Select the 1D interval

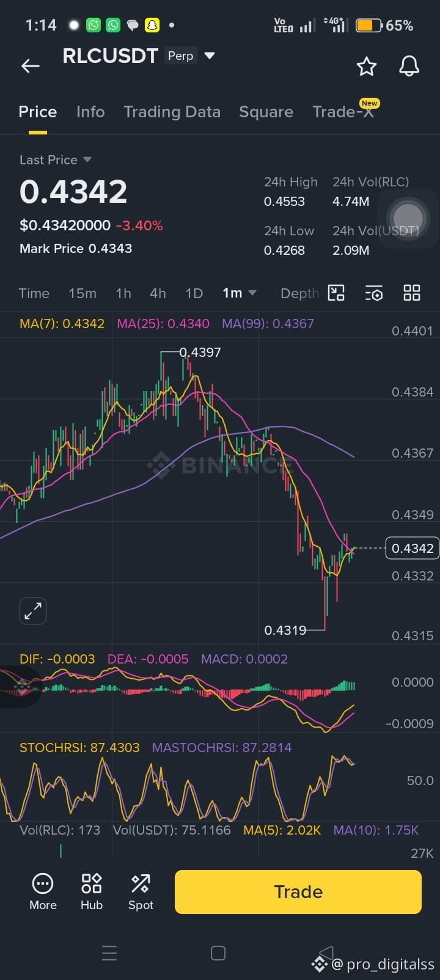tap(194, 293)
